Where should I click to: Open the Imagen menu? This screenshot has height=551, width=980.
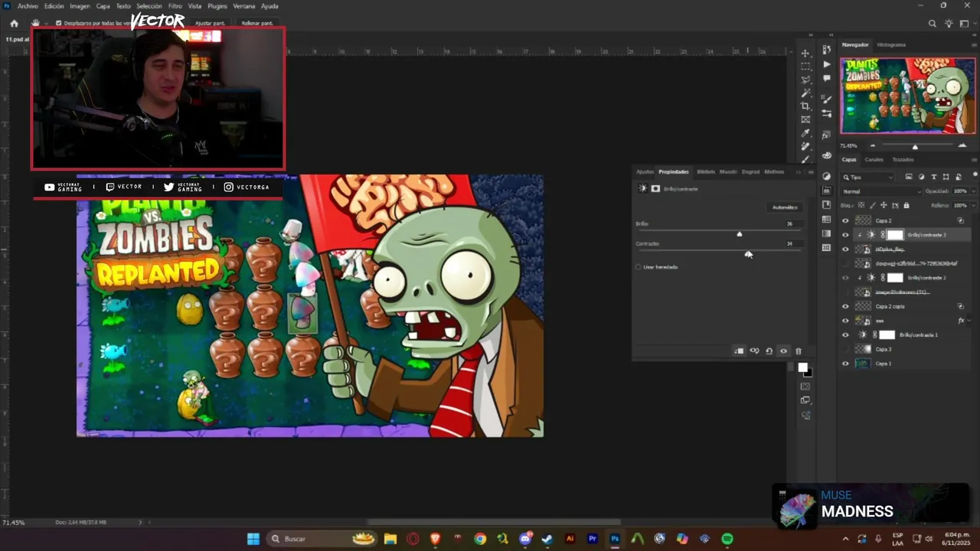point(80,6)
